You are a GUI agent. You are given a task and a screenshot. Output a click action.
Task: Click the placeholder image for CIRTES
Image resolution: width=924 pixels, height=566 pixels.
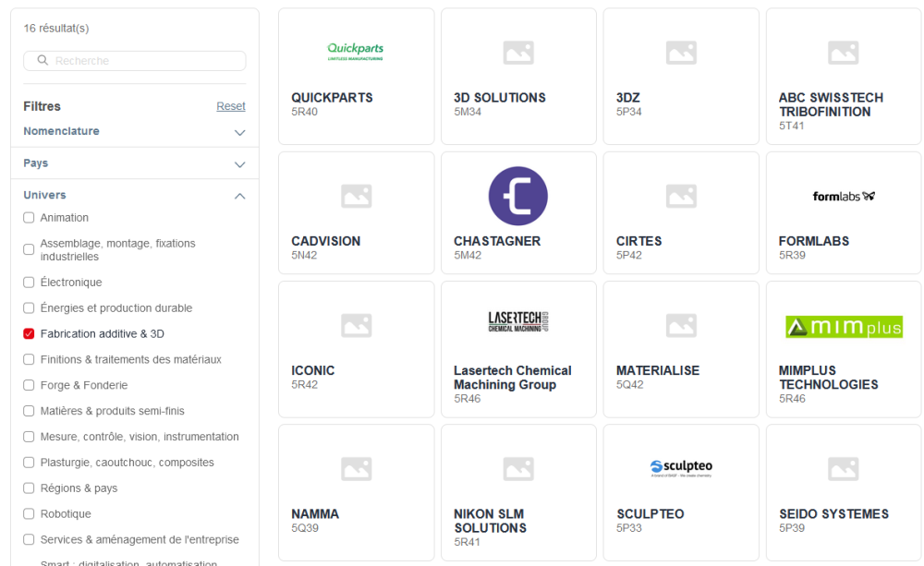coord(681,196)
